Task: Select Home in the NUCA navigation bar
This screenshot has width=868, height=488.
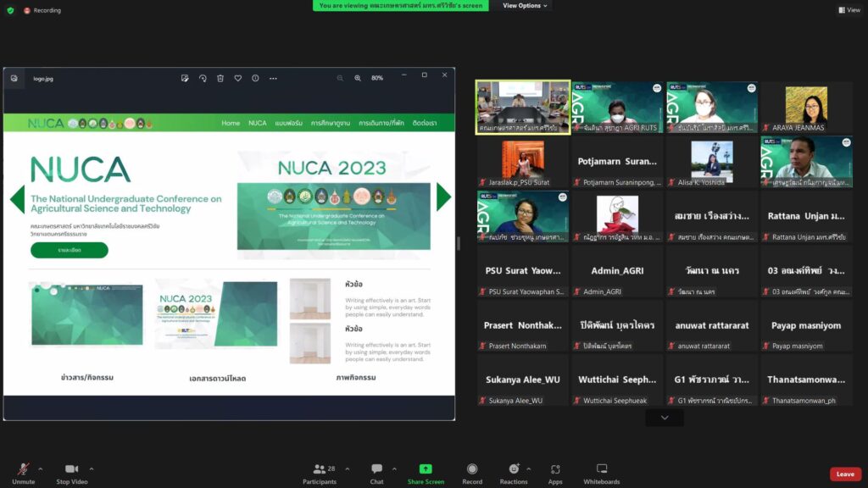Action: pyautogui.click(x=231, y=123)
